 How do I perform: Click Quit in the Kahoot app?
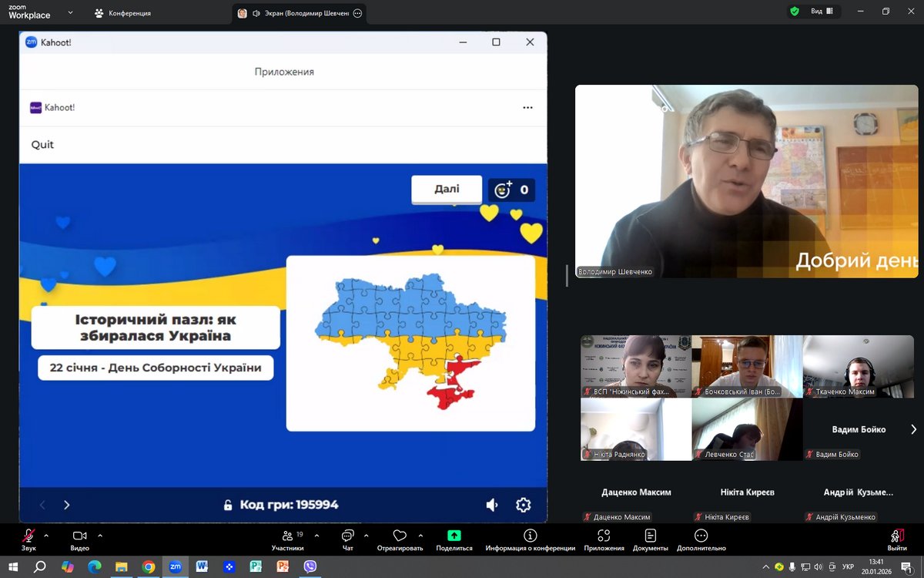[x=42, y=145]
